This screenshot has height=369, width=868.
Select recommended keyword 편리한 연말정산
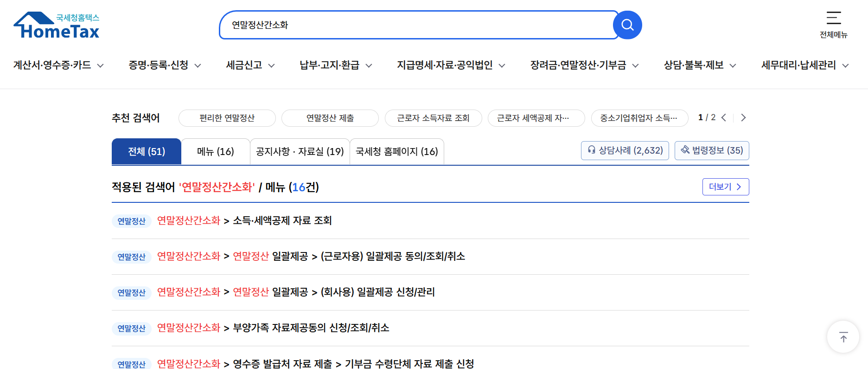pyautogui.click(x=227, y=118)
